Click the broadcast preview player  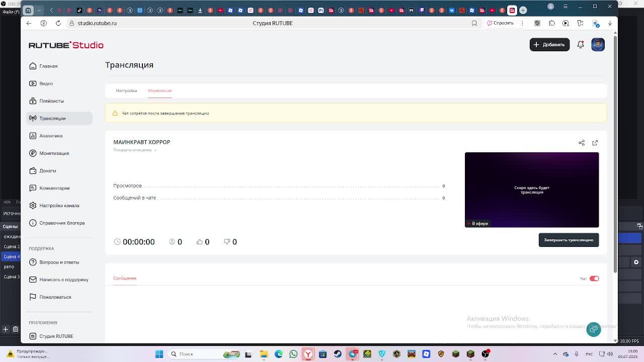tap(532, 190)
